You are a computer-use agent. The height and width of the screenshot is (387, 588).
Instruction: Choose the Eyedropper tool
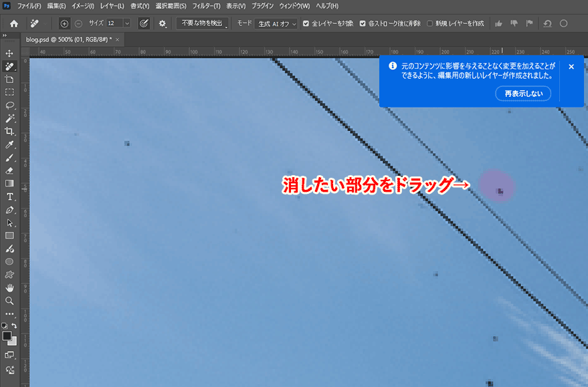tap(9, 144)
